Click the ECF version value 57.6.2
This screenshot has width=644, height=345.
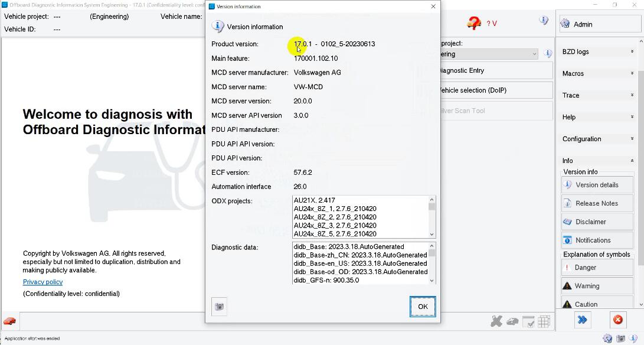pyautogui.click(x=303, y=172)
